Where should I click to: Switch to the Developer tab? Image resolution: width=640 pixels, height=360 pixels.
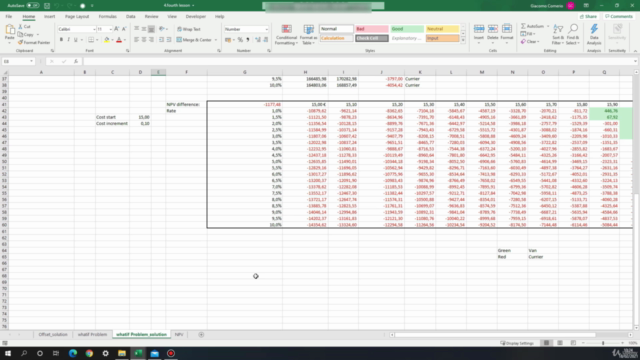tap(196, 17)
